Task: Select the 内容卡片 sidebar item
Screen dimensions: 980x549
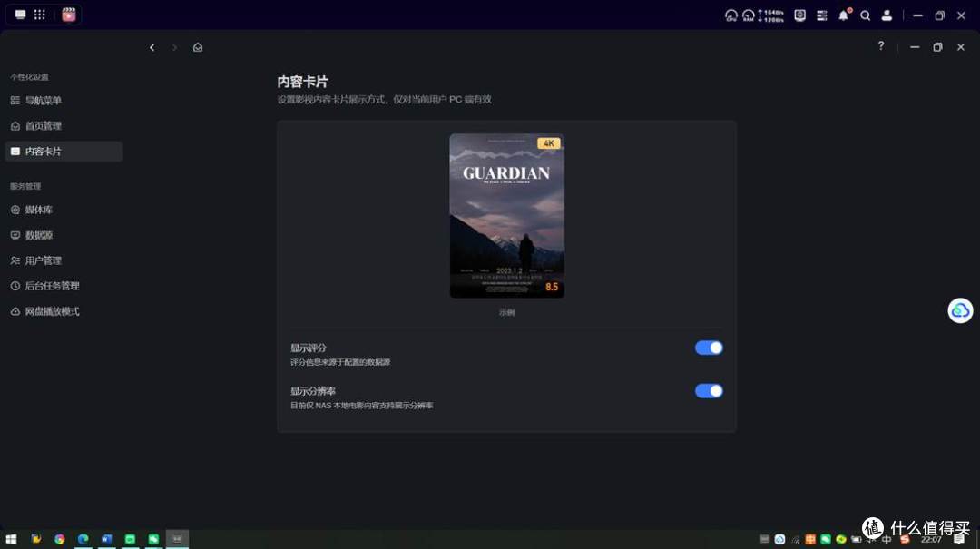Action: coord(64,152)
